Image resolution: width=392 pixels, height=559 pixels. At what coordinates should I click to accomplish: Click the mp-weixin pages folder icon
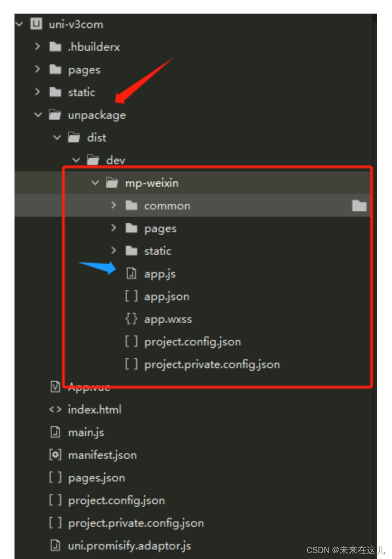click(x=131, y=228)
